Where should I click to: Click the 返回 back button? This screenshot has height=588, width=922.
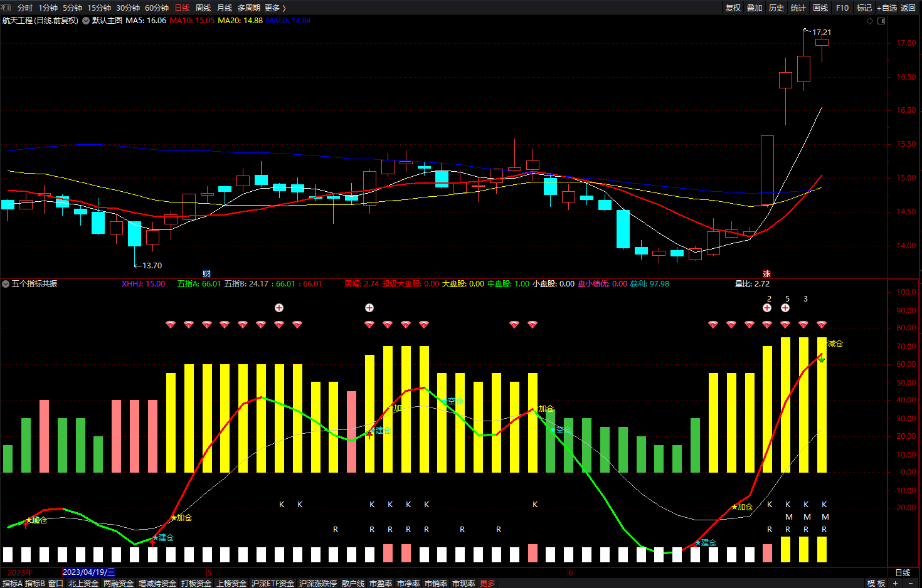[x=908, y=8]
